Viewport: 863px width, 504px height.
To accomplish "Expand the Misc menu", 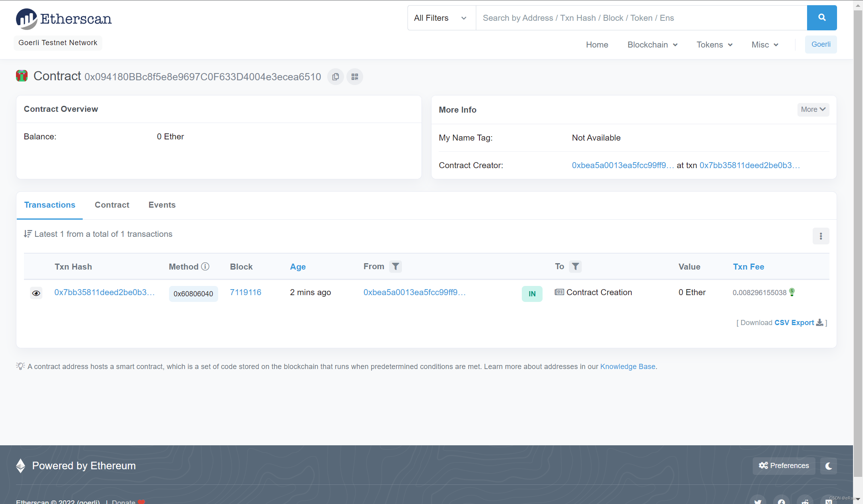I will click(x=765, y=45).
